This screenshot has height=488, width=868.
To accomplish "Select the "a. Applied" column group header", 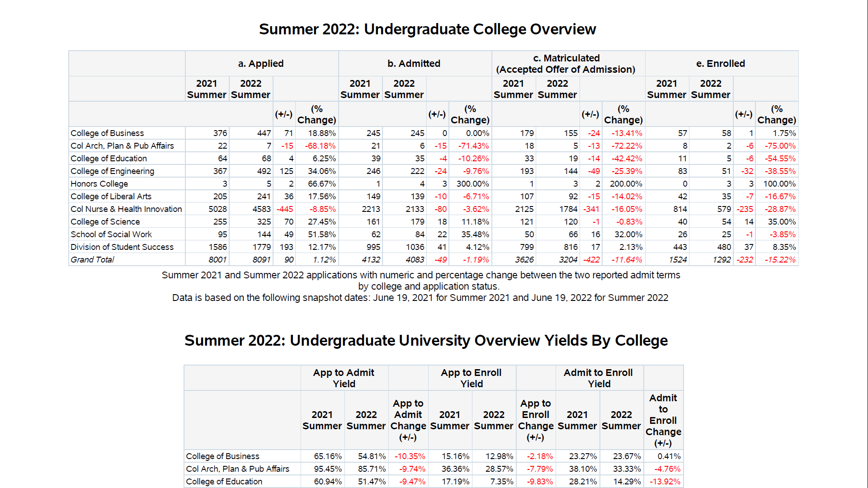I will pos(261,64).
